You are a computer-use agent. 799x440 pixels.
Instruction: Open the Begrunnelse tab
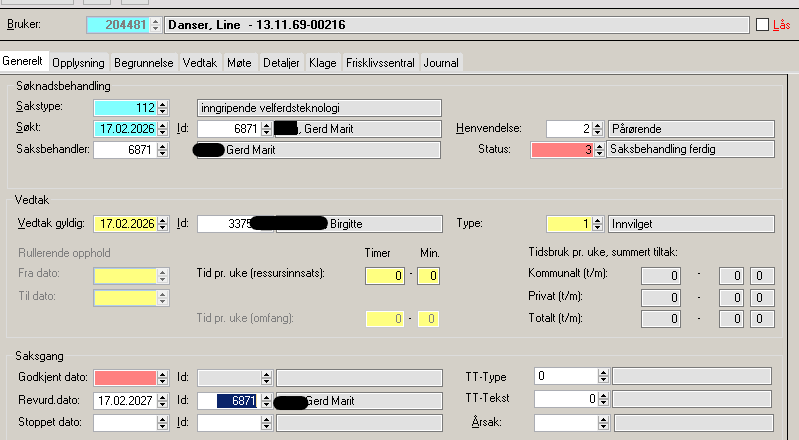click(144, 62)
